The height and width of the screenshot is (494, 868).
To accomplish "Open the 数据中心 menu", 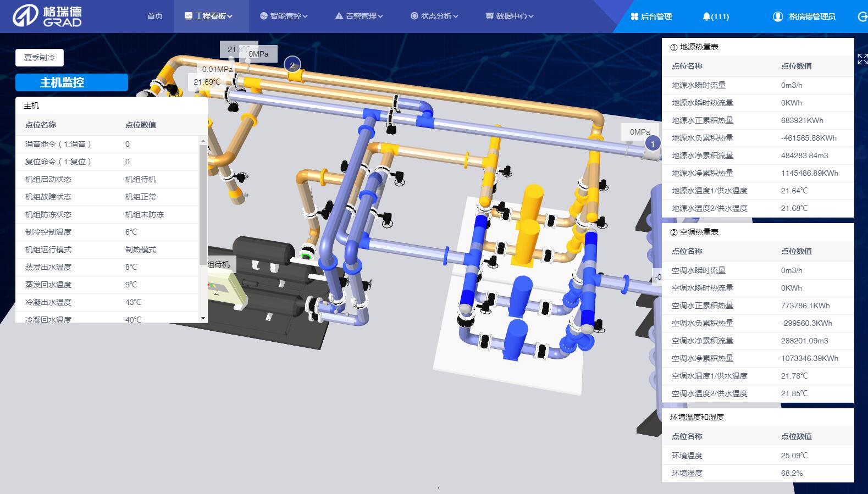I will point(510,16).
